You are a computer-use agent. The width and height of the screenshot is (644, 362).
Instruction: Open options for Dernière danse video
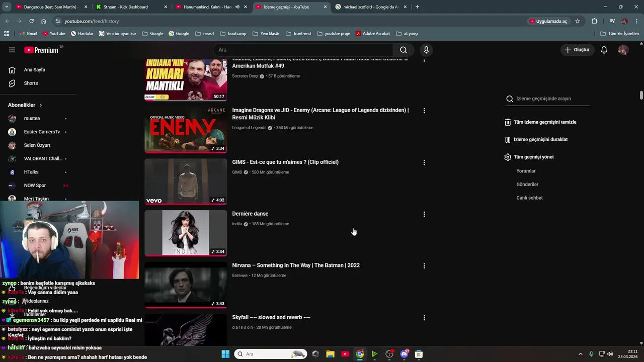pos(424,214)
